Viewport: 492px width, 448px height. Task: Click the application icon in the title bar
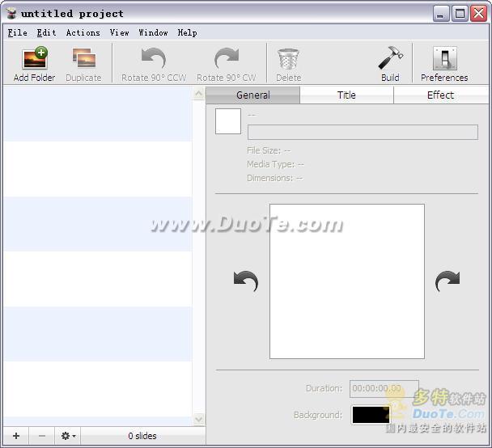[11, 13]
